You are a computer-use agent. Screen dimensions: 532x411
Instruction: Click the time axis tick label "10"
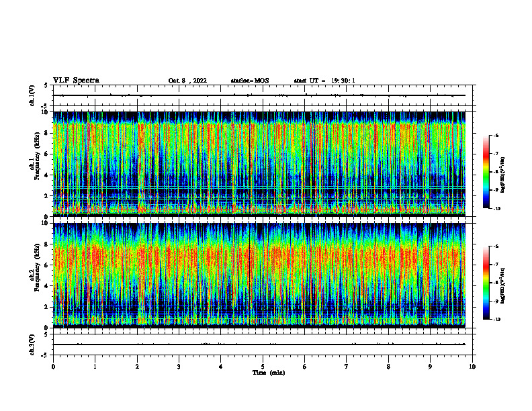[x=472, y=367]
